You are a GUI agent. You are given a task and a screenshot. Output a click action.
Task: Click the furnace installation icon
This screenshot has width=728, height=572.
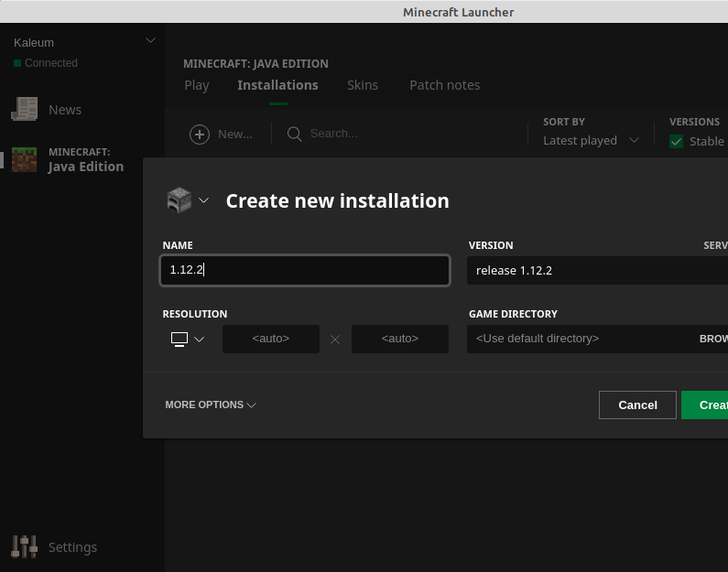pos(179,200)
